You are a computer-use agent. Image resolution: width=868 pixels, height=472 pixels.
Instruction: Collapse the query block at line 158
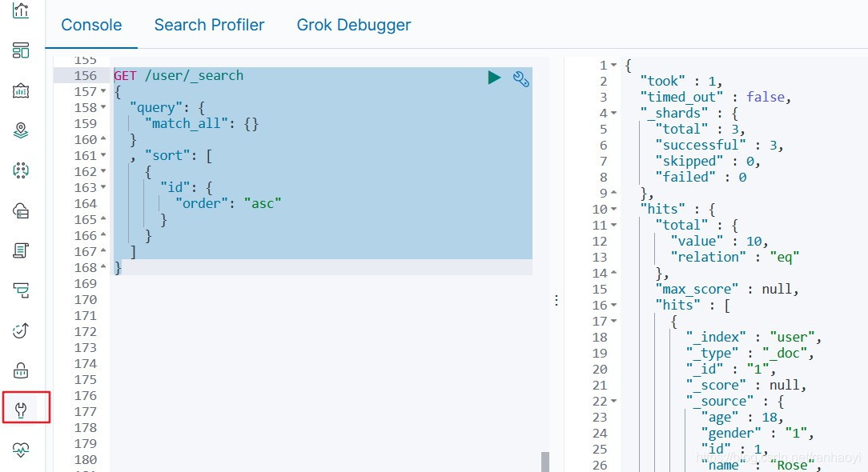click(103, 107)
